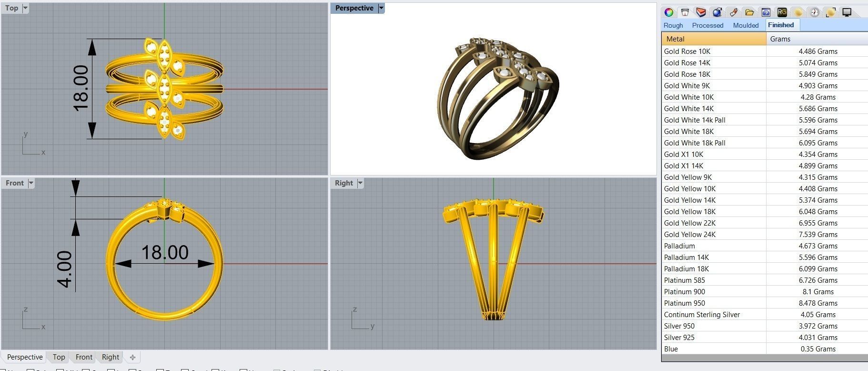
Task: Select the Platinum 585 row
Action: point(765,280)
